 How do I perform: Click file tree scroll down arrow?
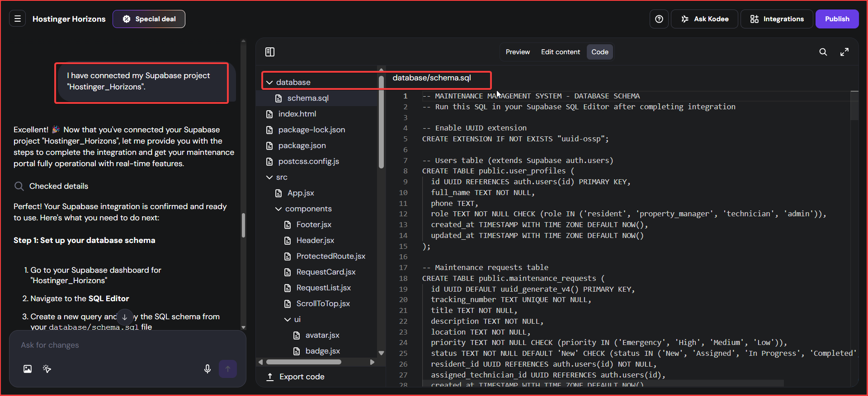pyautogui.click(x=381, y=353)
